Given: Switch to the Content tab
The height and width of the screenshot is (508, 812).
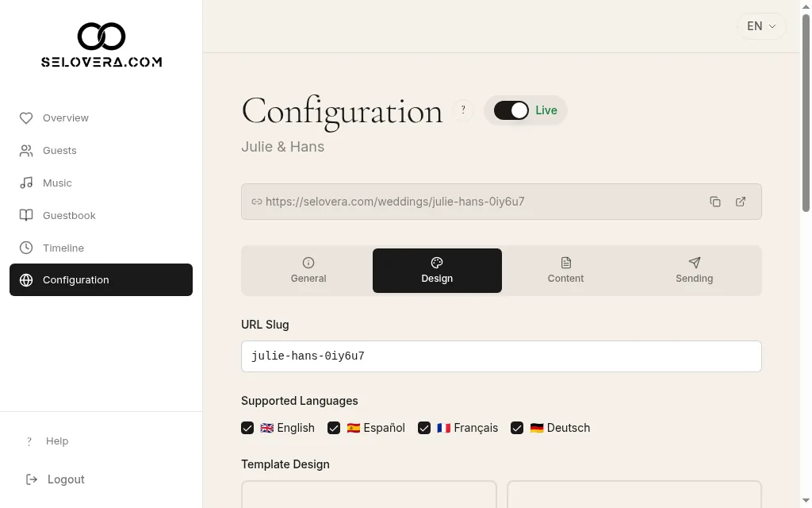Looking at the screenshot, I should (565, 271).
